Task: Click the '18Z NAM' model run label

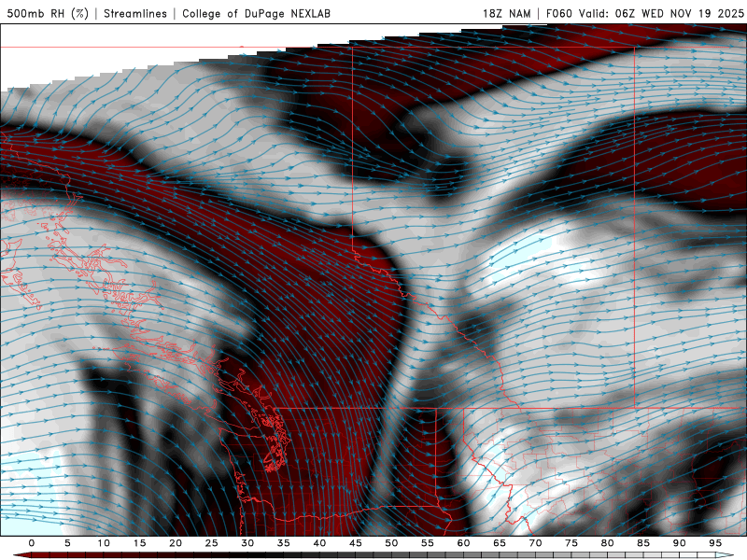Action: coord(507,13)
